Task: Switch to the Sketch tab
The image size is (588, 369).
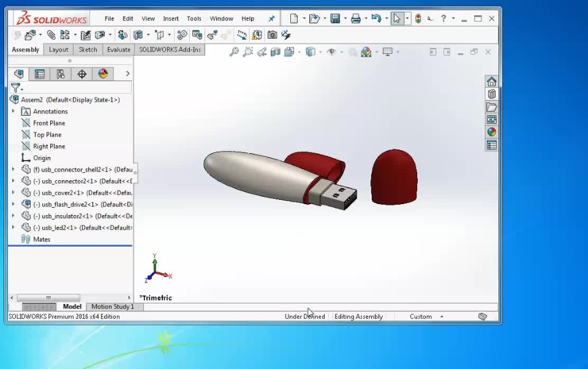Action: coord(88,50)
